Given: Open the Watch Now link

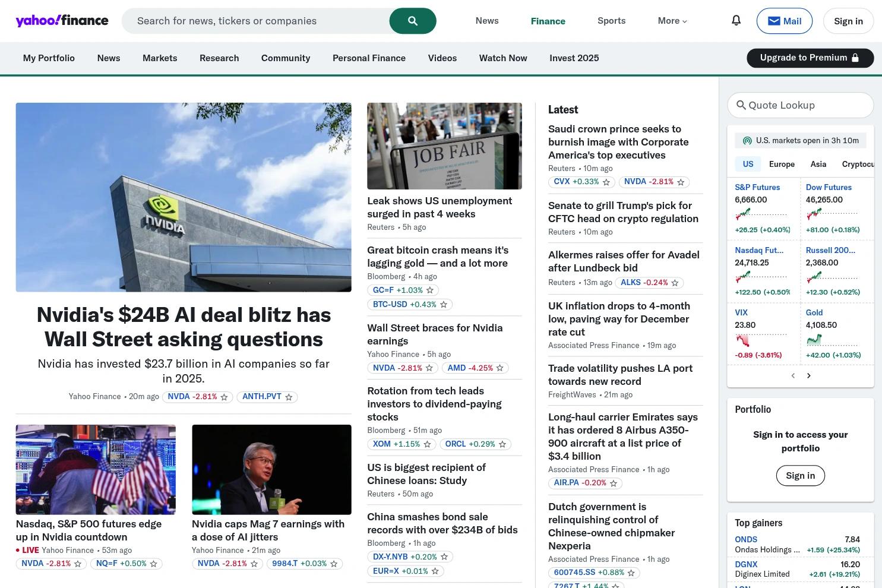Looking at the screenshot, I should click(x=503, y=58).
